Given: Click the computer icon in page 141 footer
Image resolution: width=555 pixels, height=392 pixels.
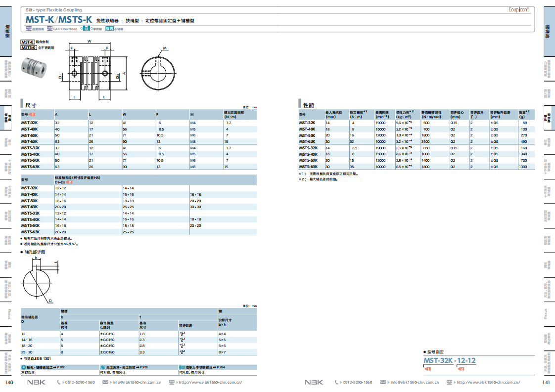Looking at the screenshot, I should tap(449, 383).
